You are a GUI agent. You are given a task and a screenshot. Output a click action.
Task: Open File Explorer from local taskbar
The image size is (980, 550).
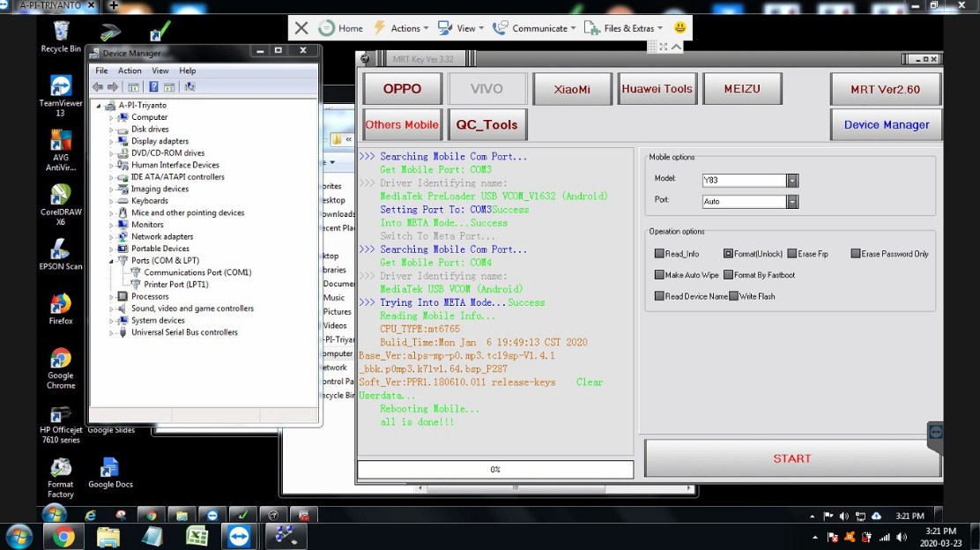click(x=108, y=537)
